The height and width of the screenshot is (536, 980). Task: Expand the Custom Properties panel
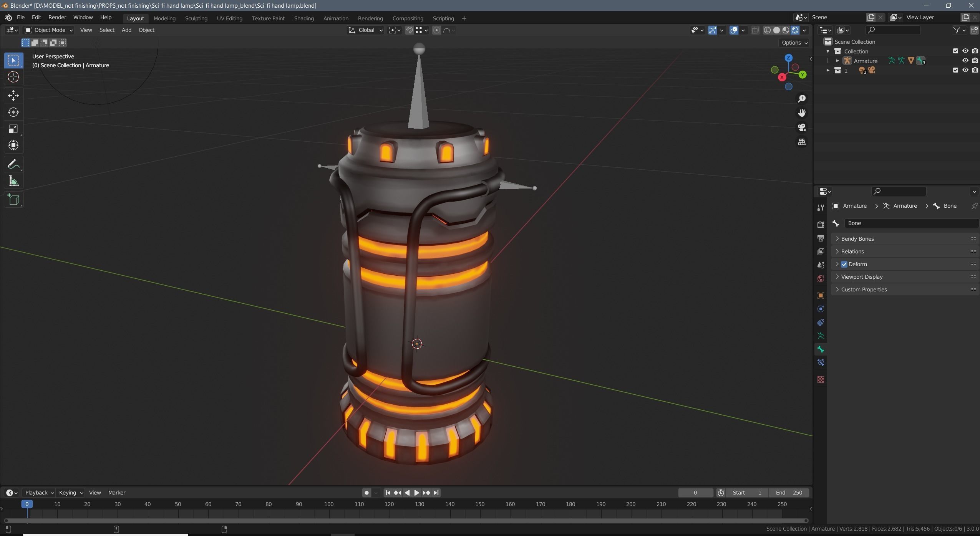coord(904,290)
